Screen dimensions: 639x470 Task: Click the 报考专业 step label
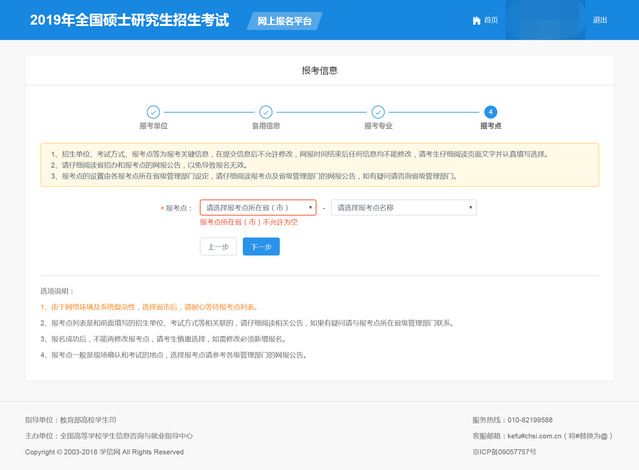(x=379, y=126)
